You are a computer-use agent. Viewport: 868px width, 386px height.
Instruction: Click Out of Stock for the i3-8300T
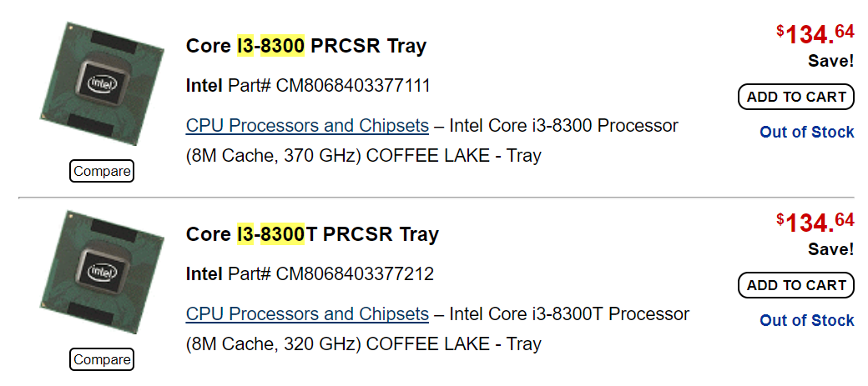click(x=806, y=321)
